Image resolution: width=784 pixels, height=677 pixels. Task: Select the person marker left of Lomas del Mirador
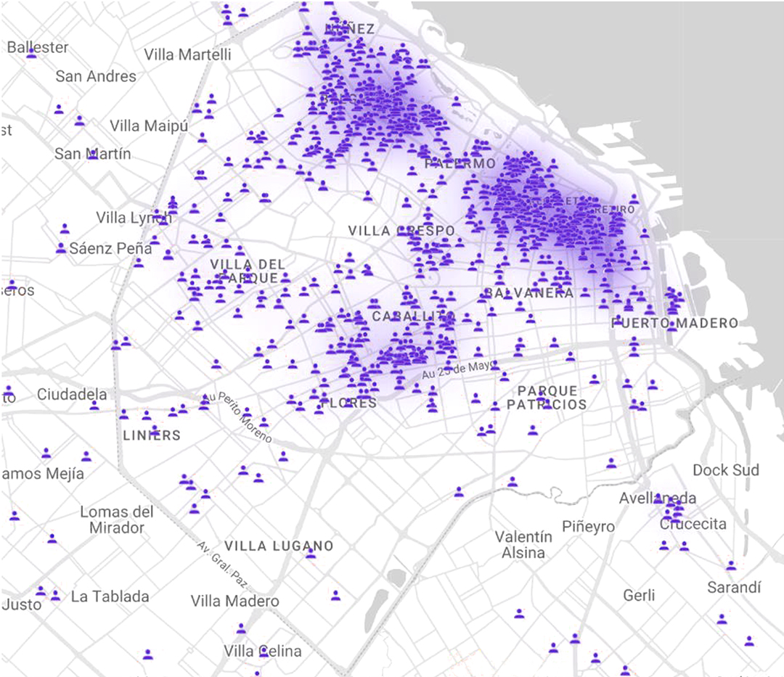pyautogui.click(x=52, y=538)
